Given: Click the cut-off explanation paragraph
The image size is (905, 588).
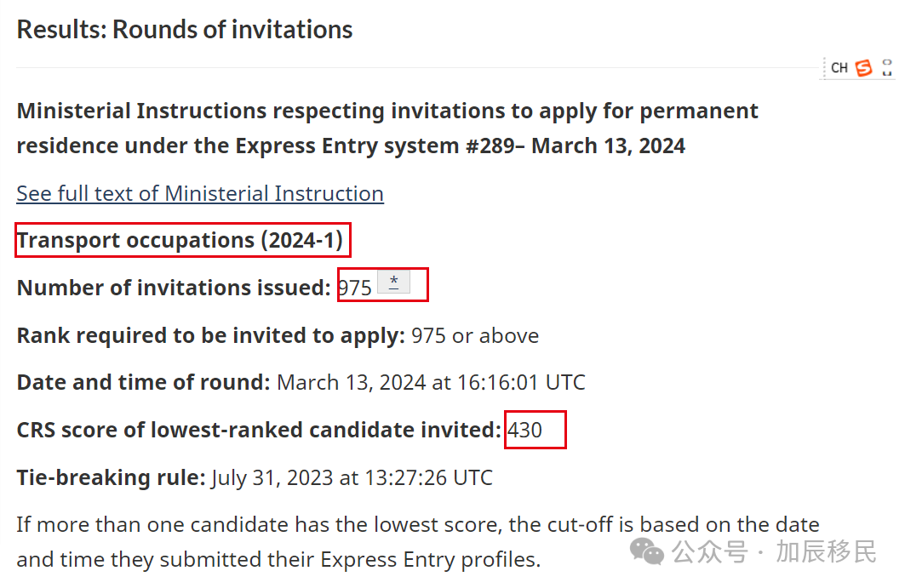Looking at the screenshot, I should point(417,541).
